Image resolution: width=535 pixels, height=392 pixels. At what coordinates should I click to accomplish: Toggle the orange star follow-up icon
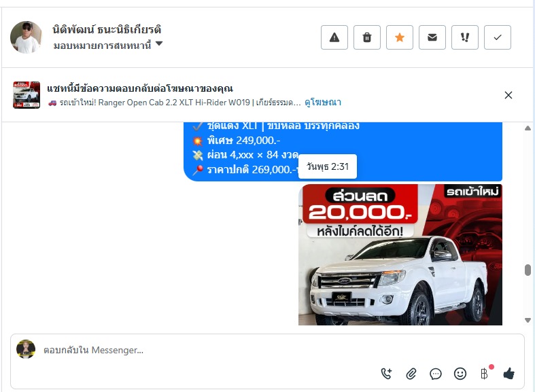400,37
